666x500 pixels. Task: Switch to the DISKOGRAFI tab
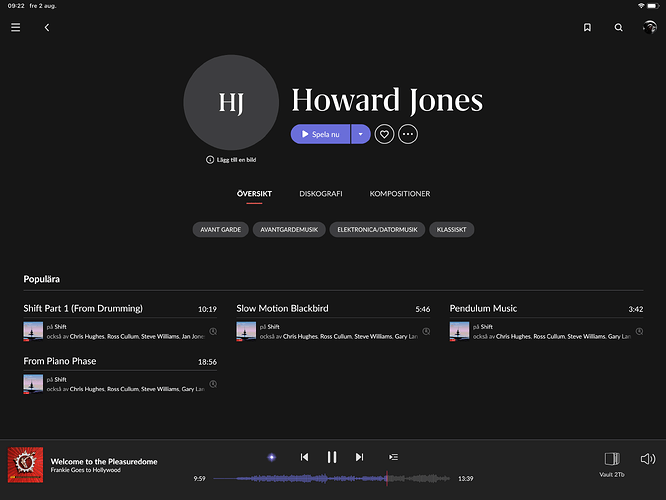(321, 194)
